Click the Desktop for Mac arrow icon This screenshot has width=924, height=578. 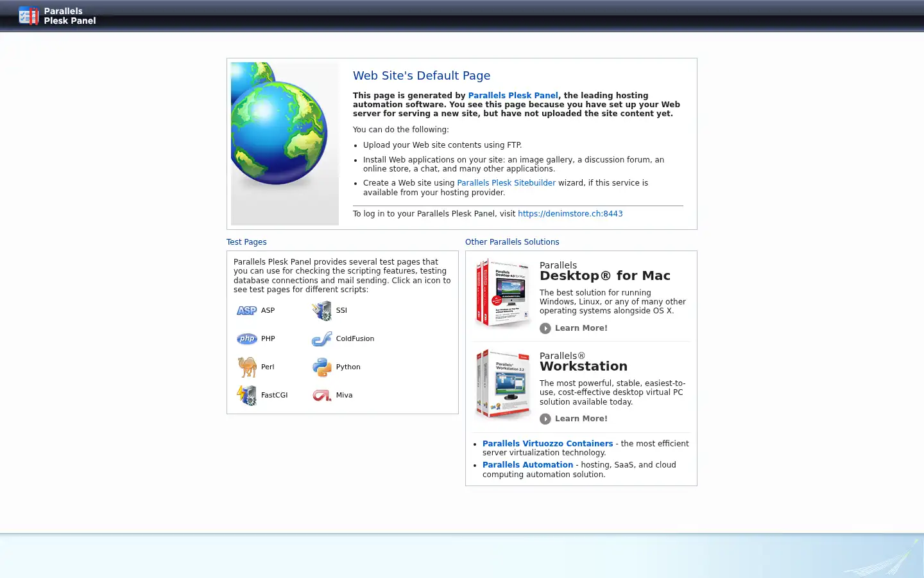545,329
